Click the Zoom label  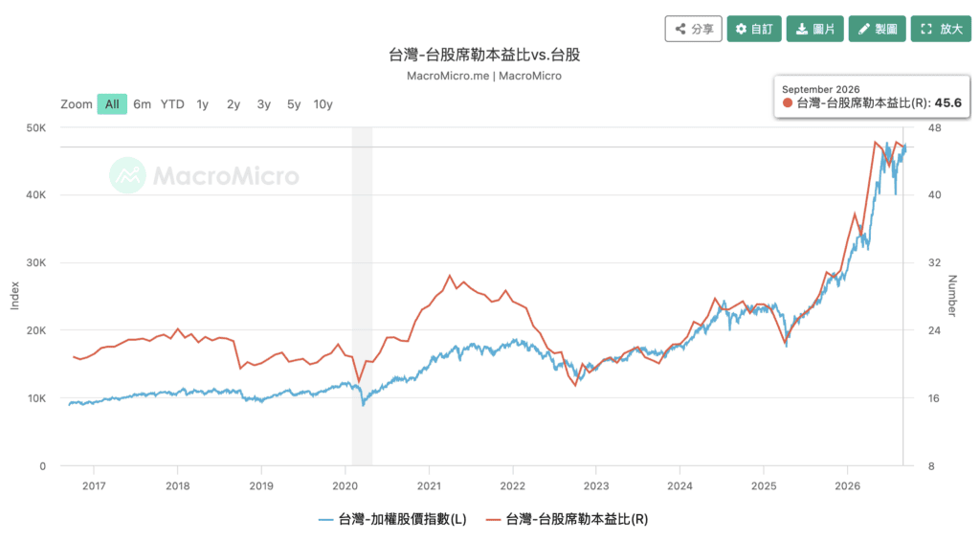(77, 103)
